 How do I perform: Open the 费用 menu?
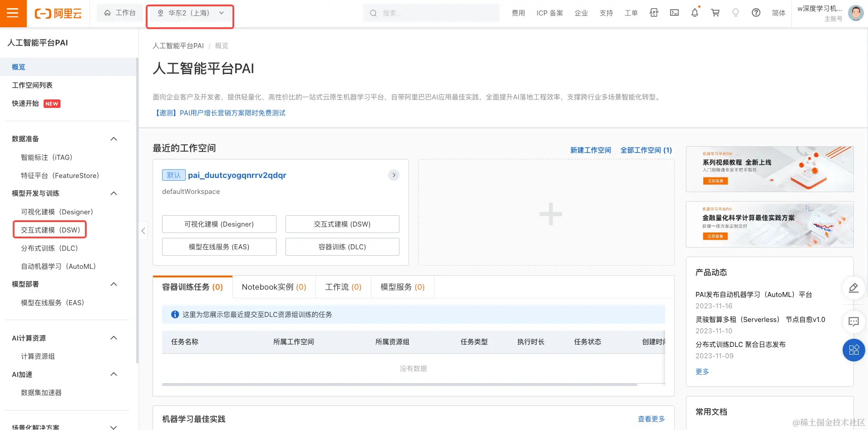(x=518, y=13)
